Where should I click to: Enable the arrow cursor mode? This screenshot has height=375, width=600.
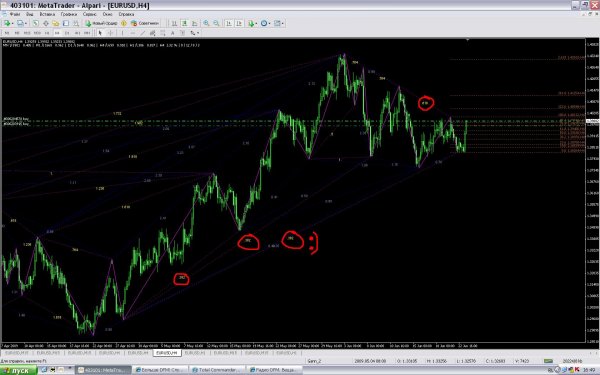[100, 33]
